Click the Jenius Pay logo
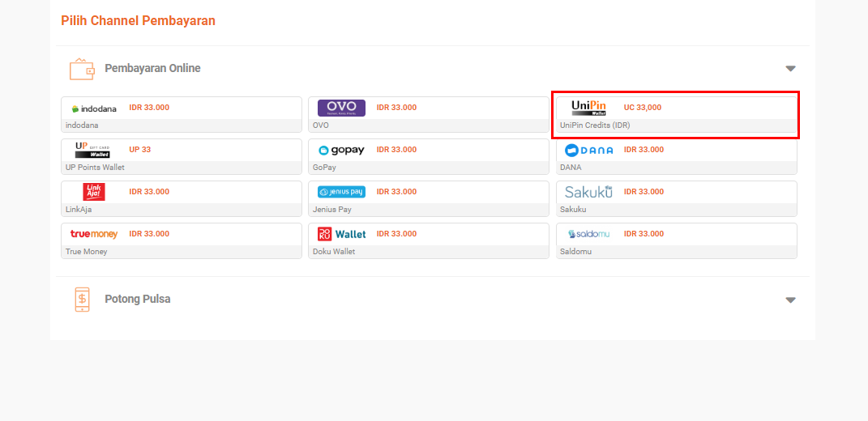Viewport: 868px width, 421px height. [341, 192]
